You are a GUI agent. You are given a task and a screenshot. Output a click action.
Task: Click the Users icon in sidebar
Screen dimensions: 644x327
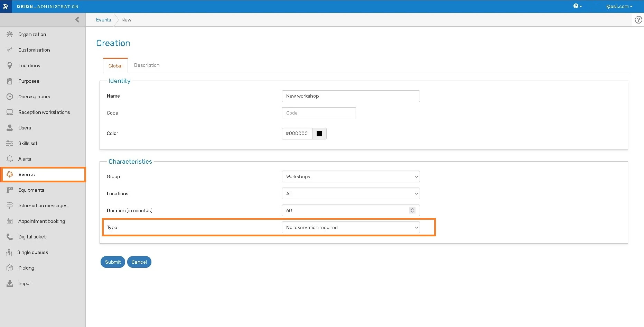coord(10,128)
